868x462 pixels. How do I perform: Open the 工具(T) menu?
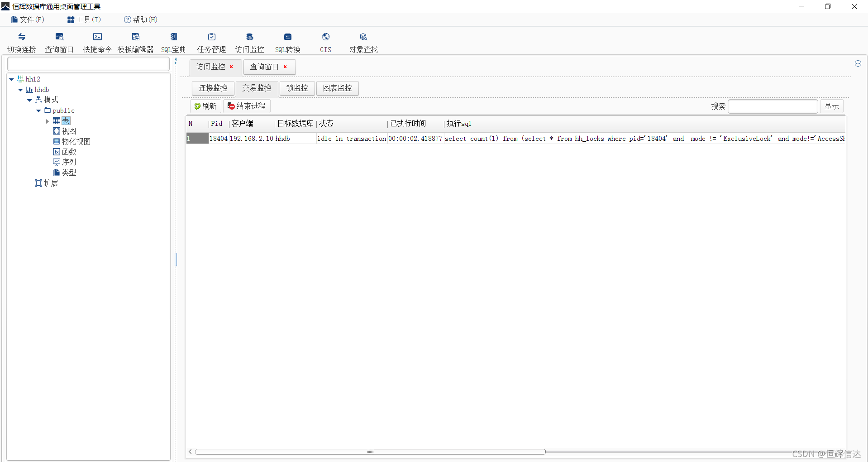(84, 19)
